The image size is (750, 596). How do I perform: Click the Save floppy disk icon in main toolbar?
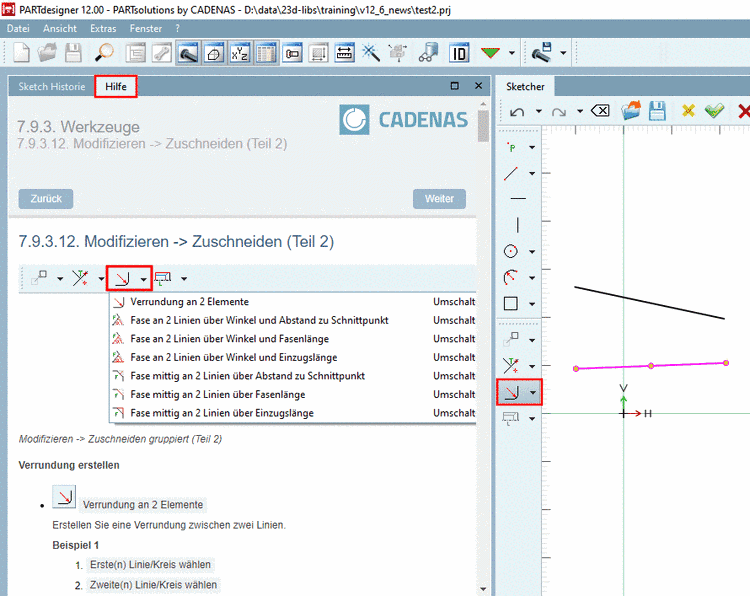(x=73, y=53)
